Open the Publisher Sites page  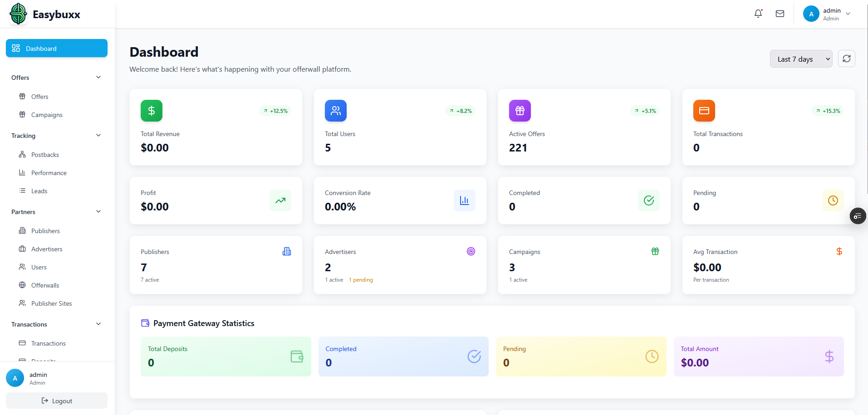click(51, 303)
